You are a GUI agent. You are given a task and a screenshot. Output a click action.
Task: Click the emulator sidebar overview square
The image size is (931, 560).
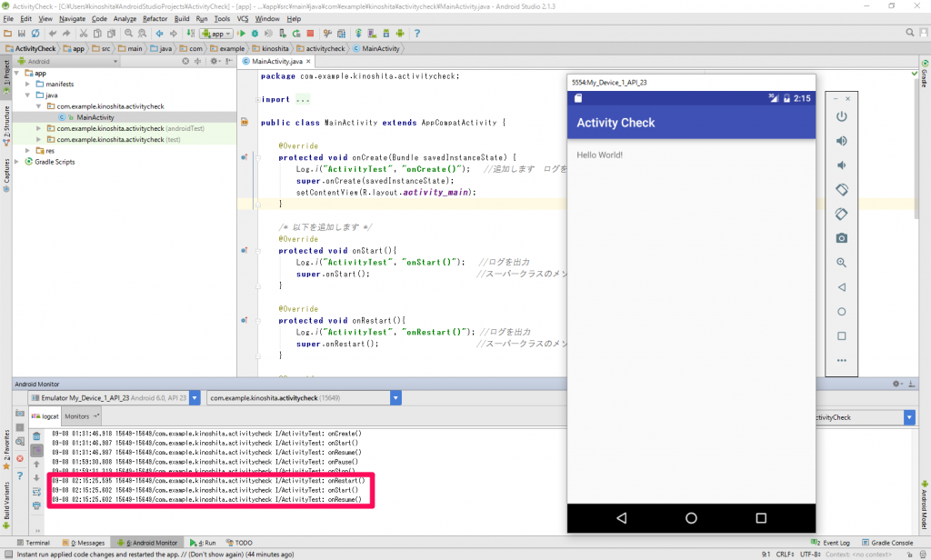(x=841, y=336)
